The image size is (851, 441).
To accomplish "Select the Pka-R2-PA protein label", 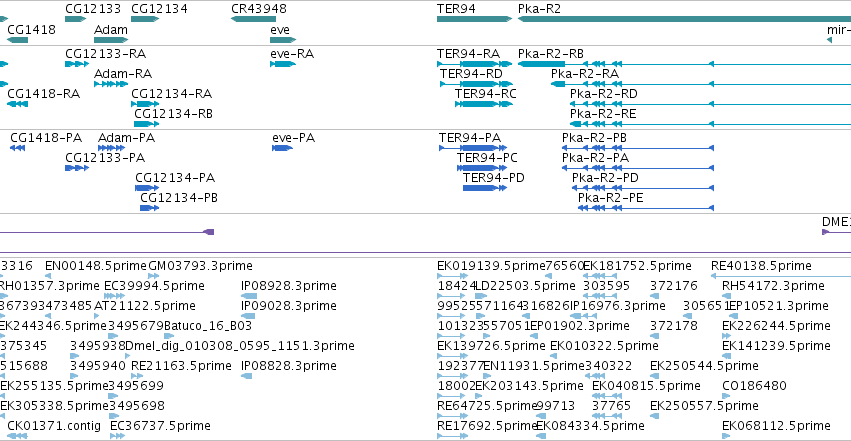I will pyautogui.click(x=595, y=158).
